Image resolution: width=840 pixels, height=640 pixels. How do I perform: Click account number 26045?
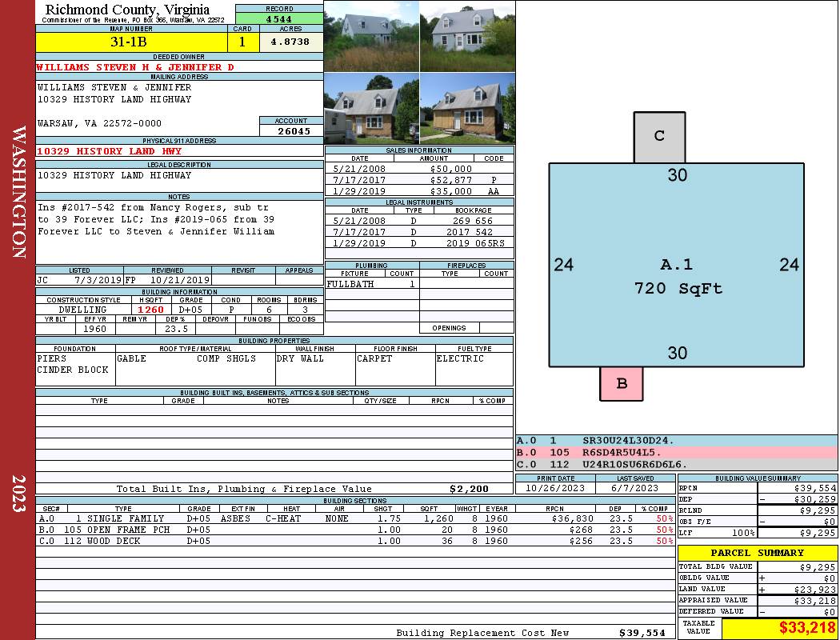click(294, 130)
